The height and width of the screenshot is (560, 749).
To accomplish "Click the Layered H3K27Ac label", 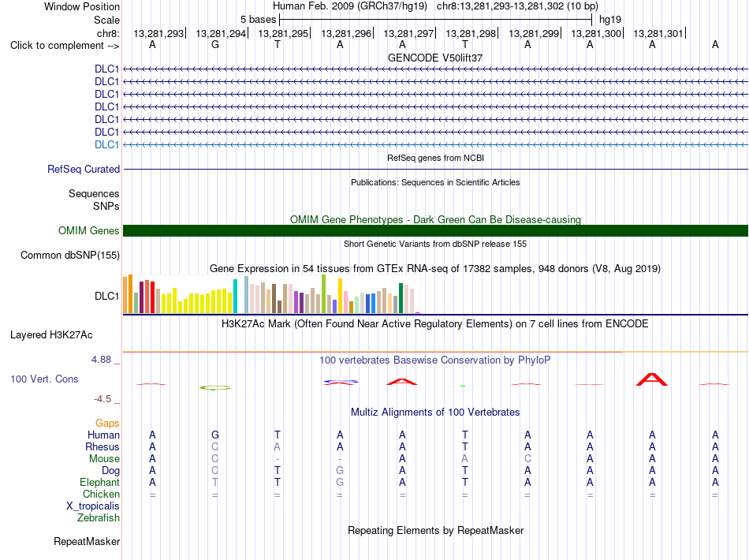I will (x=51, y=335).
